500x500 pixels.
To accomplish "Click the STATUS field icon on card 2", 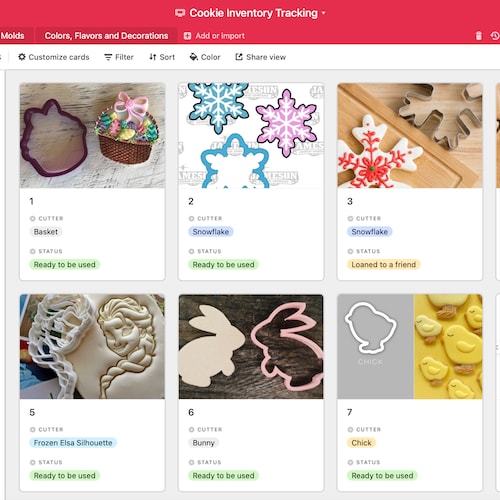I will coord(191,251).
